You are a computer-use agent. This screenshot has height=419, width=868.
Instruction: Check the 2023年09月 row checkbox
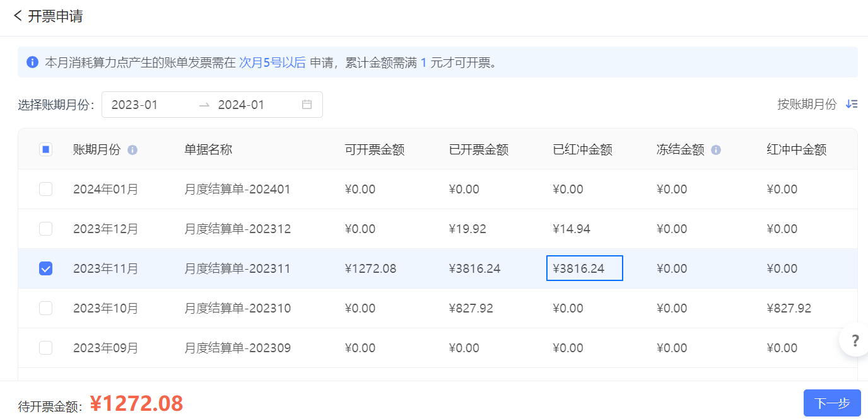coord(45,348)
